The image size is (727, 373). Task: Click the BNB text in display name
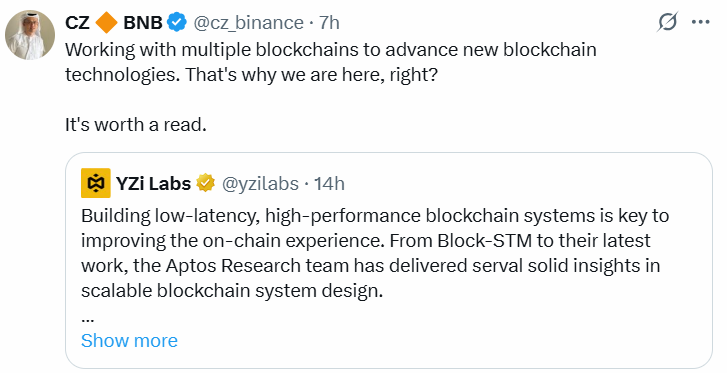pos(143,22)
